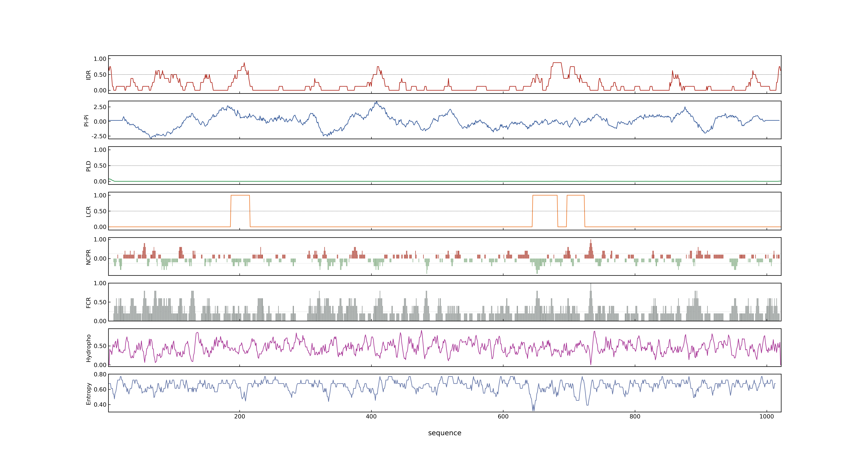Click the x-axis tick label 1000
Screen dimensions: 868x463
[x=767, y=416]
